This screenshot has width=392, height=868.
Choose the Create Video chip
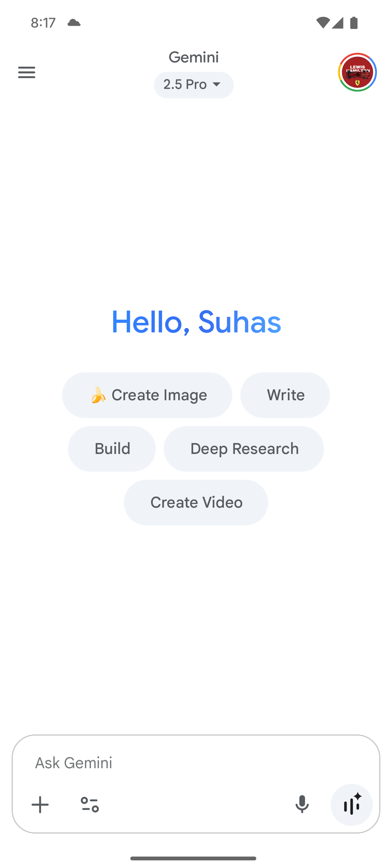pyautogui.click(x=196, y=503)
